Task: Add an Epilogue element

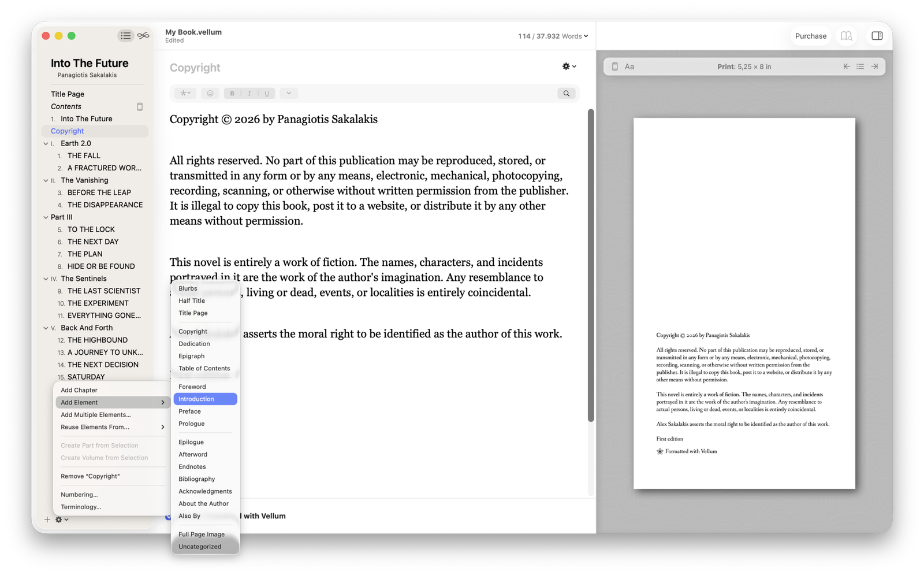Action: (205, 442)
